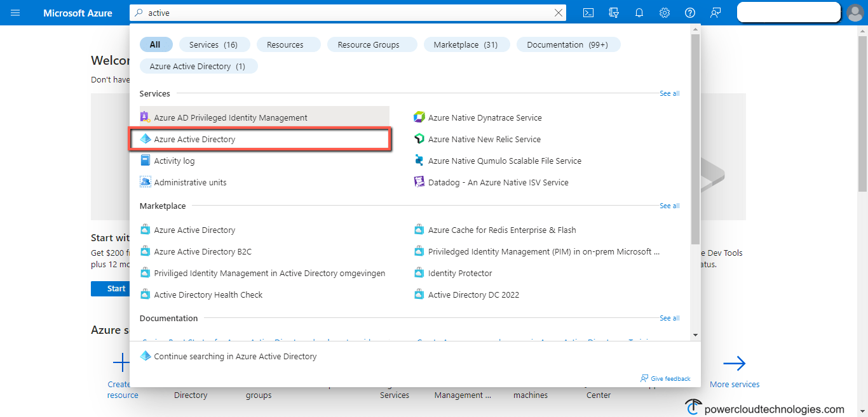
Task: Click the Datadog service icon
Action: point(419,182)
